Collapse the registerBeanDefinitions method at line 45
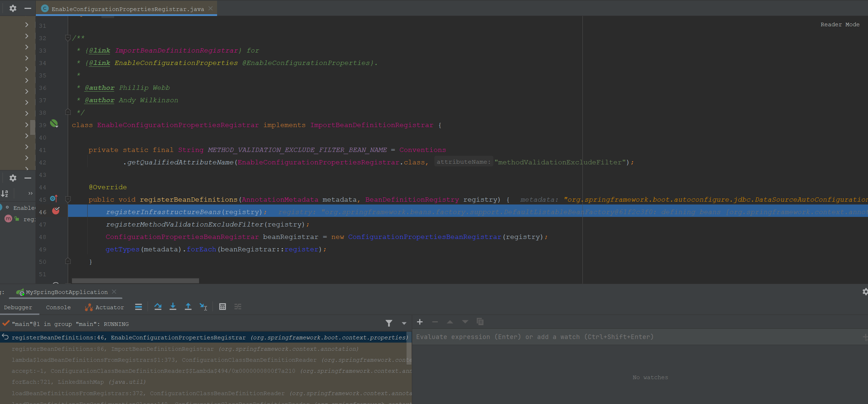Viewport: 868px width, 404px height. 68,199
